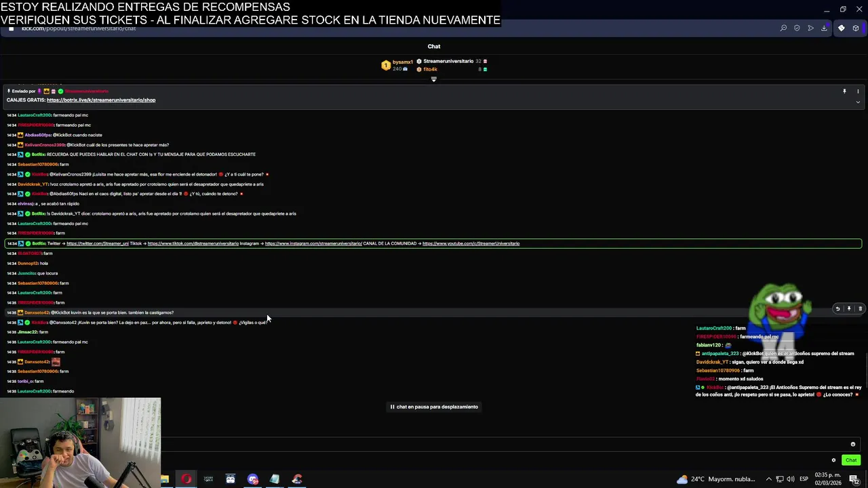Open the volume speaker tray icon
Screen dimensions: 868x488
791,479
